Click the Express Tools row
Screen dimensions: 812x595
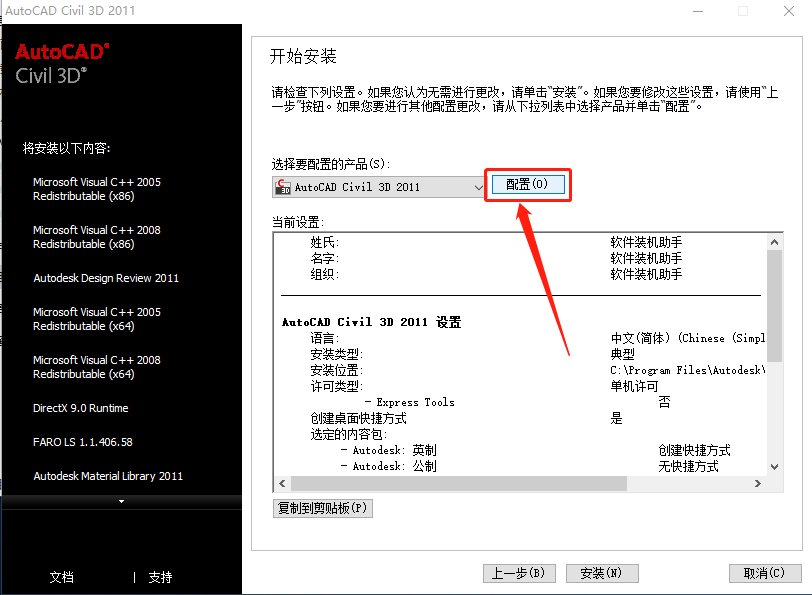pos(520,403)
